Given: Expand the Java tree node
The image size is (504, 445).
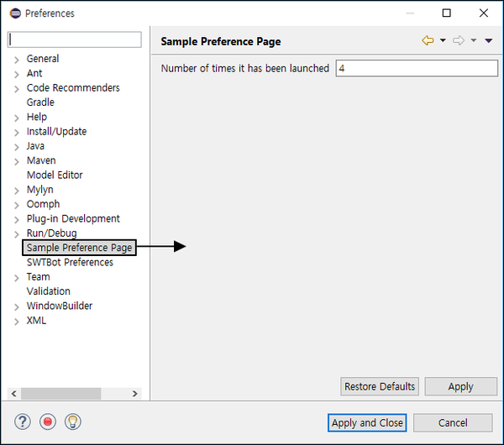Looking at the screenshot, I should pyautogui.click(x=17, y=147).
